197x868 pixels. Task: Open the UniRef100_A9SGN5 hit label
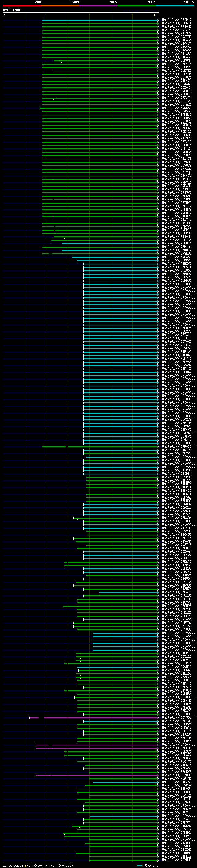pyautogui.click(x=177, y=26)
